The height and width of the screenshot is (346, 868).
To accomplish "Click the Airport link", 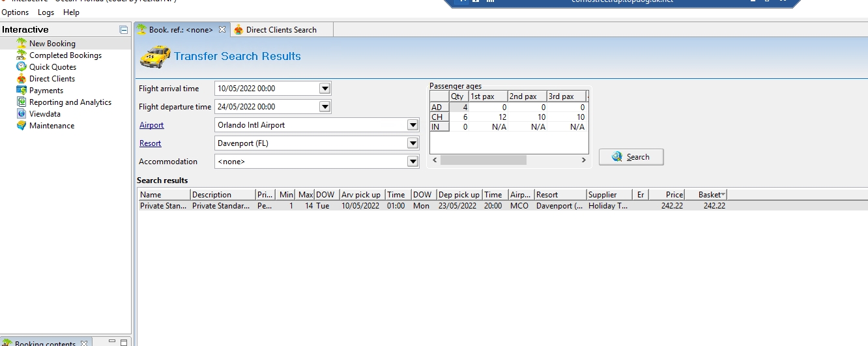I will click(151, 125).
